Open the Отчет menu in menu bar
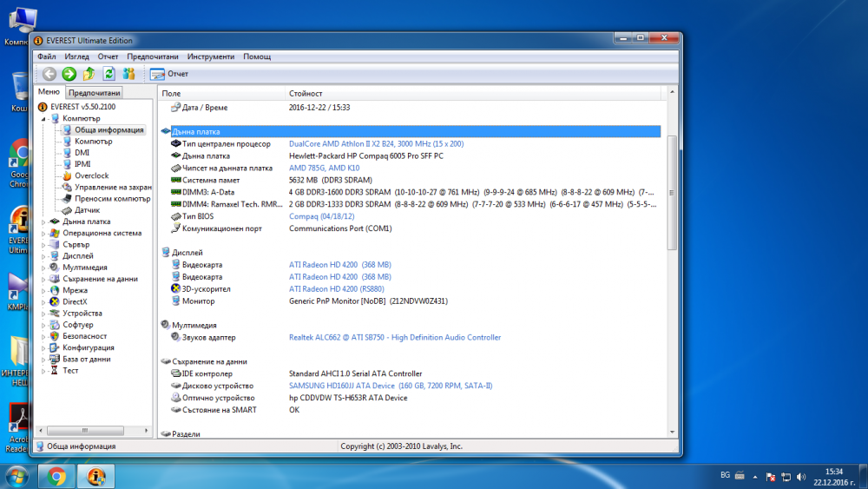 click(x=108, y=56)
